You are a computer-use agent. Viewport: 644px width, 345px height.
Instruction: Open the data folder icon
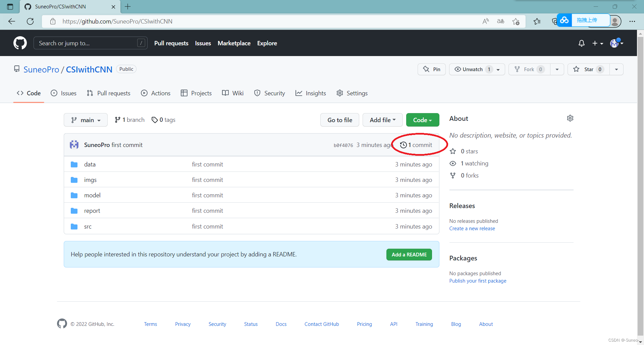pyautogui.click(x=74, y=164)
